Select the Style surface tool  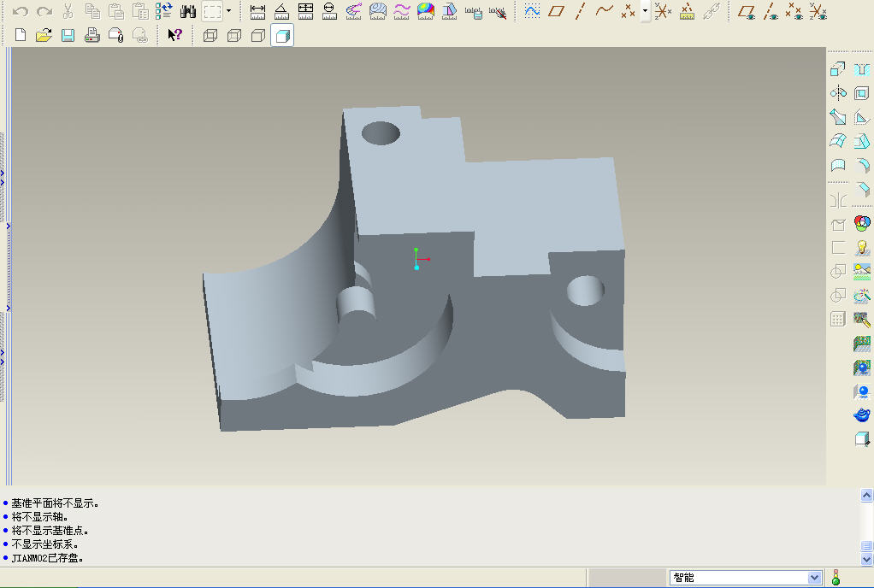(838, 165)
